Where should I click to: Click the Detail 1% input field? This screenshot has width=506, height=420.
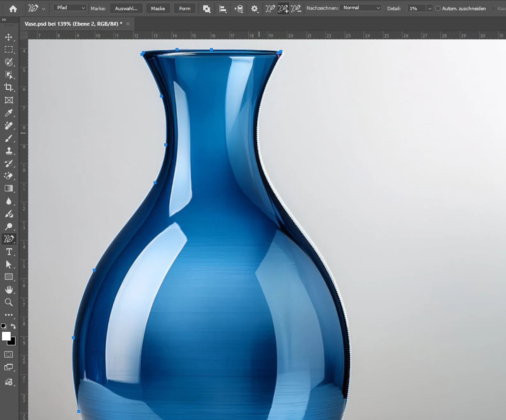click(x=416, y=9)
